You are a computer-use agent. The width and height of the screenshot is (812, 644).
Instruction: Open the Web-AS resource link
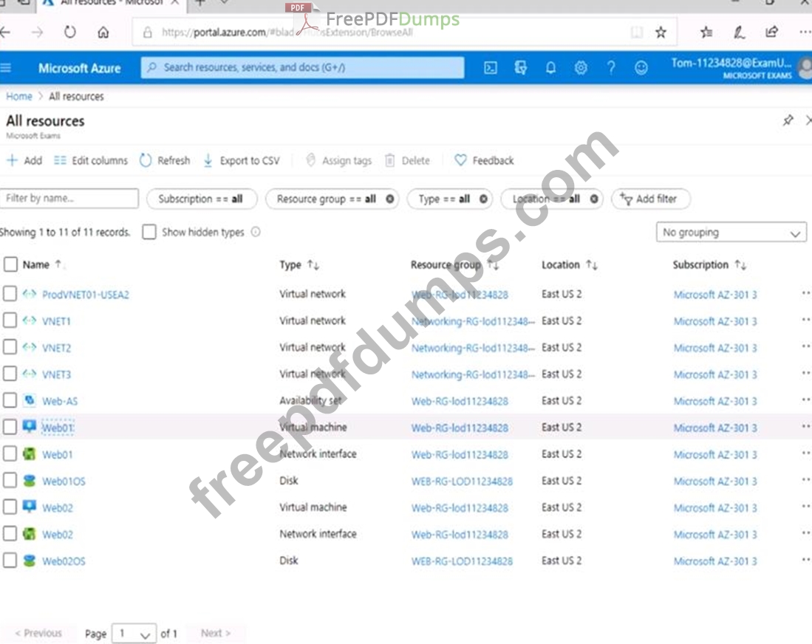click(x=60, y=401)
